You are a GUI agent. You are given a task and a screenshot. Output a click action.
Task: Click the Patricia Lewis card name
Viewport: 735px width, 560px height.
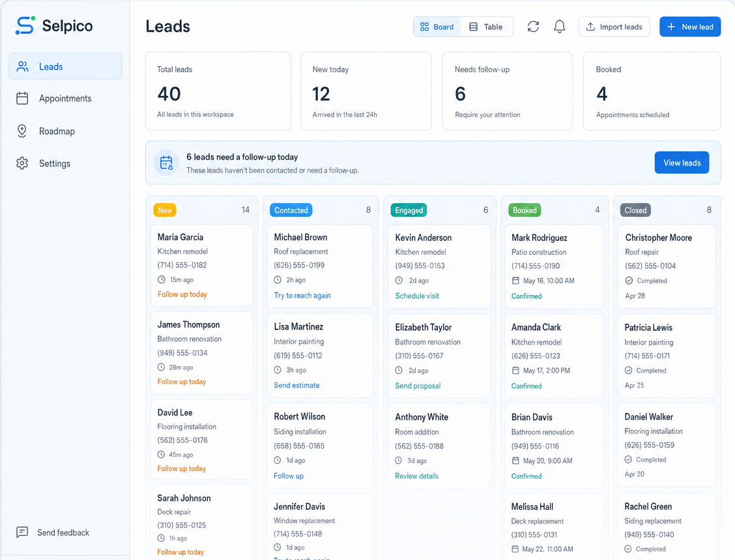tap(648, 328)
